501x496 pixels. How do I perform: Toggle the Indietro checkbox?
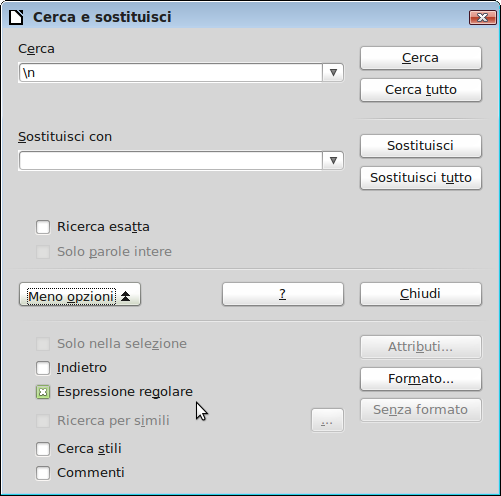43,368
